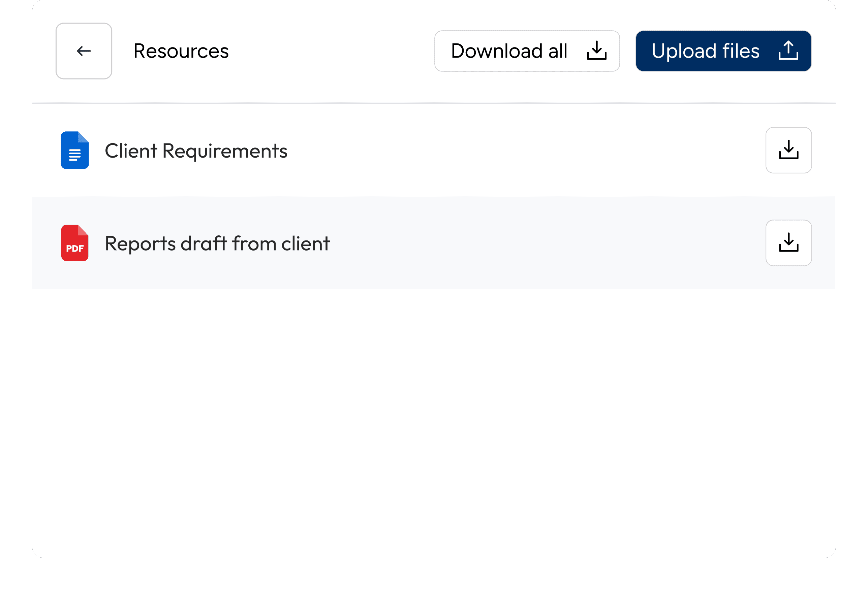Click the word client in PDF filename

click(x=306, y=243)
